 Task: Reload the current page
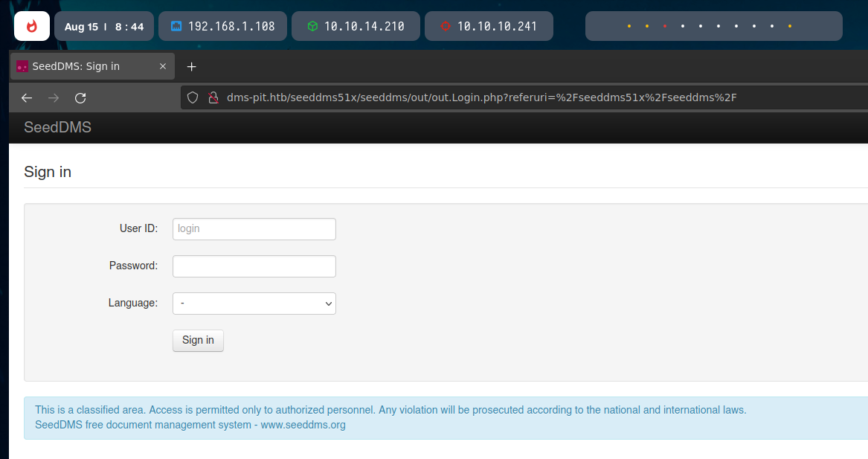tap(80, 98)
